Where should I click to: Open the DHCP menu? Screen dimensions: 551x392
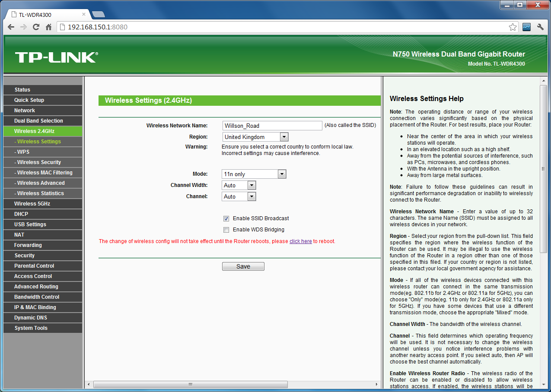point(42,214)
